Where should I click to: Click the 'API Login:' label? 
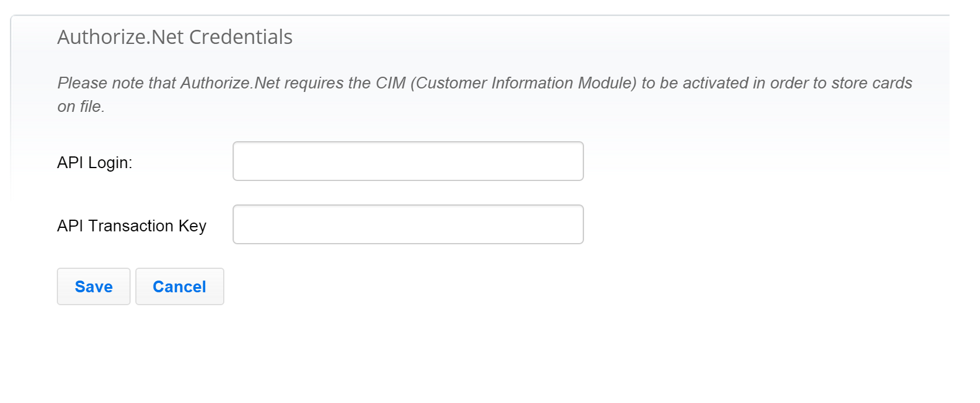click(x=94, y=163)
